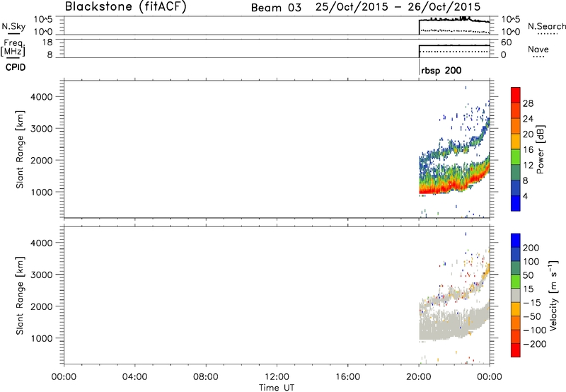Click the N.Search legend label
This screenshot has width=566, height=392.
tap(547, 26)
